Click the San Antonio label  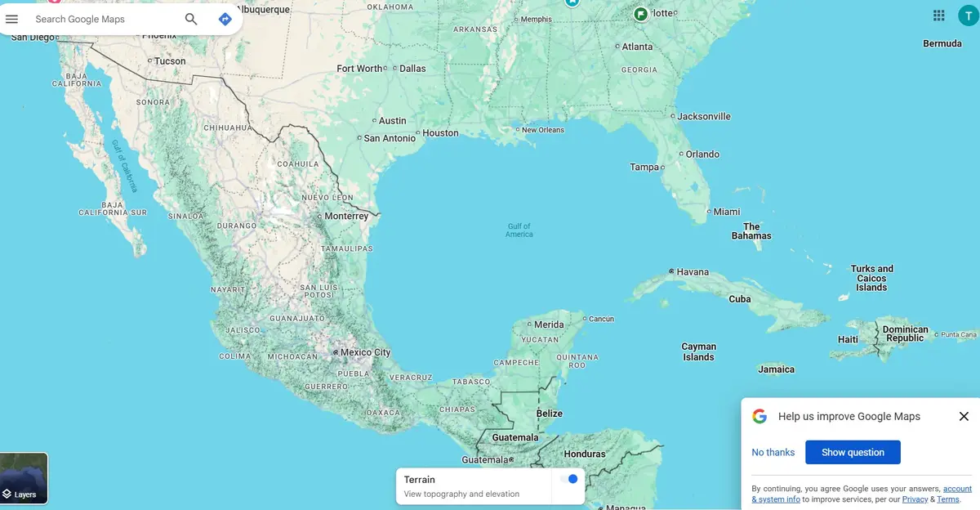[390, 138]
